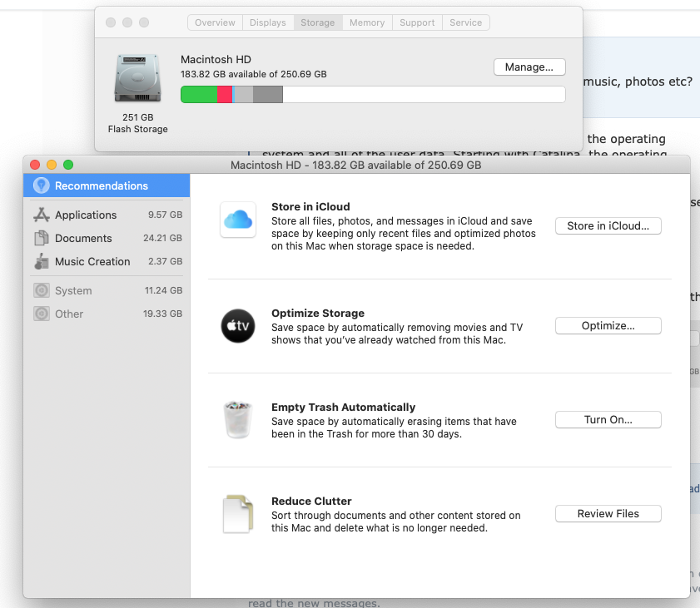Click the Store in iCloud heading
This screenshot has height=608, width=700.
pyautogui.click(x=310, y=206)
